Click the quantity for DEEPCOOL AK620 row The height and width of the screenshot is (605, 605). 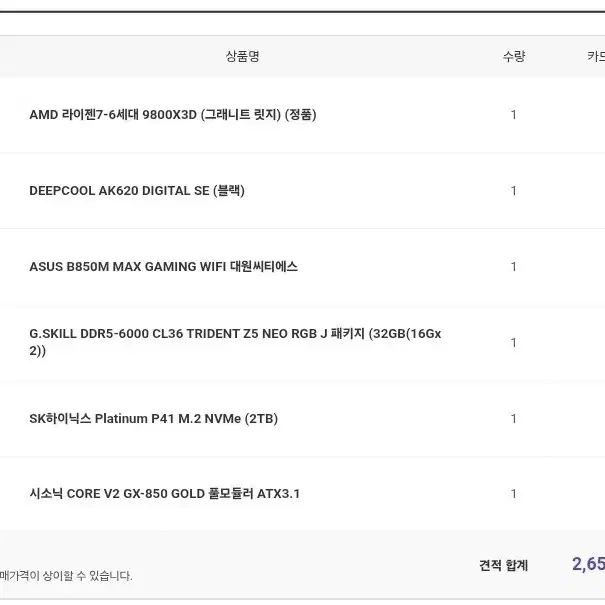[514, 191]
